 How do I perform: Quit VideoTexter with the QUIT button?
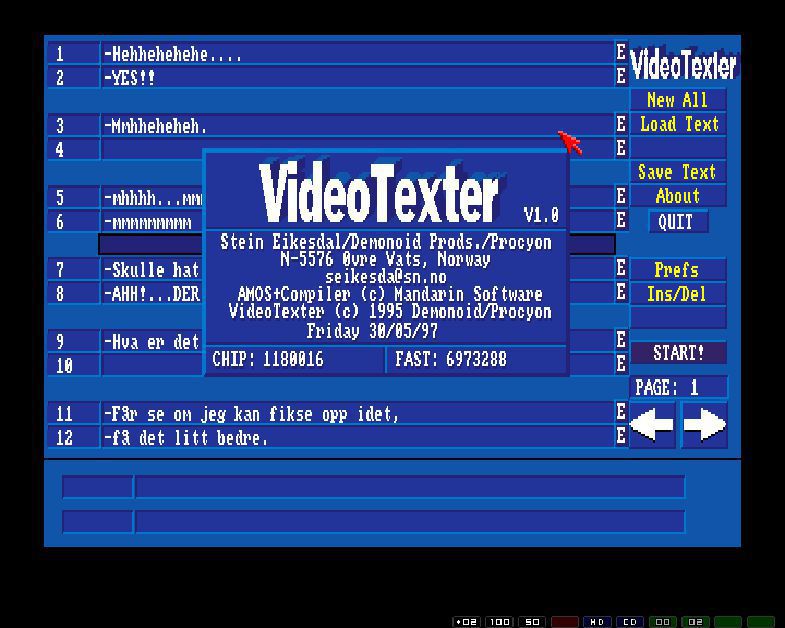[x=677, y=222]
